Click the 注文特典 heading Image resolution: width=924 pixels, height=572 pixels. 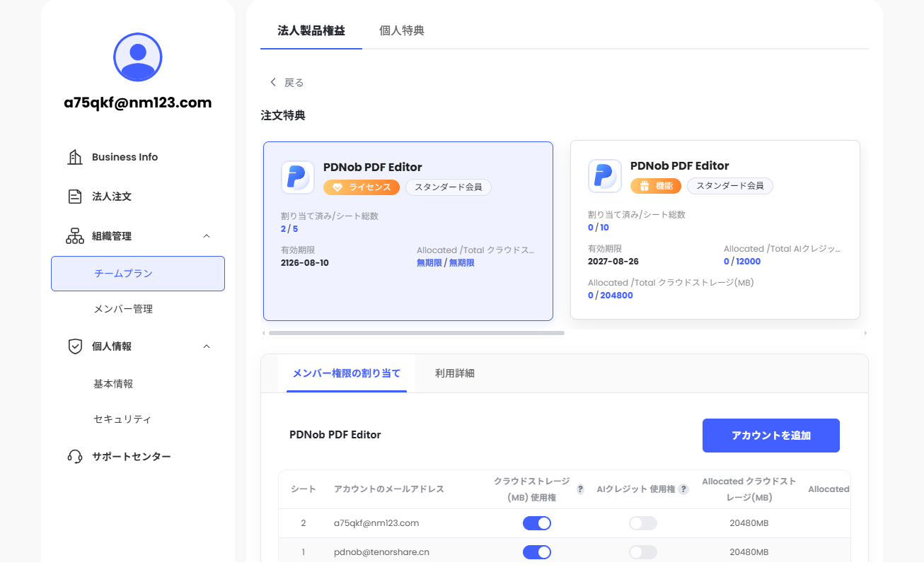point(283,115)
